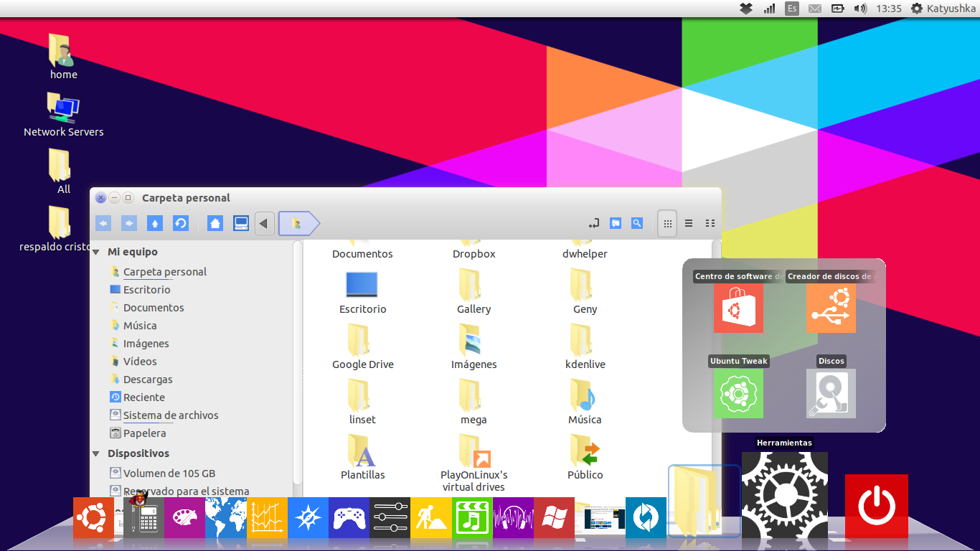980x551 pixels.
Task: Launch the gamepad games icon on the dock
Action: [x=349, y=517]
